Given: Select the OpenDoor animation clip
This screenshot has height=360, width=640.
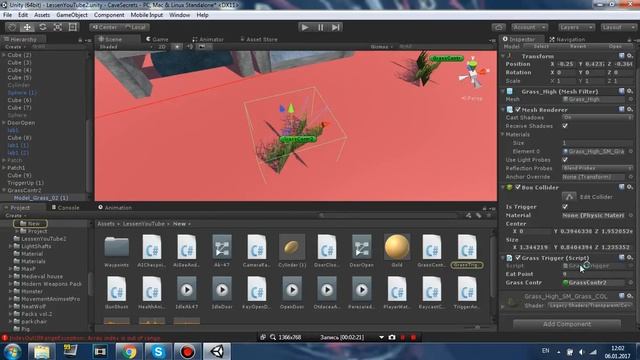Looking at the screenshot, I should pos(292,293).
